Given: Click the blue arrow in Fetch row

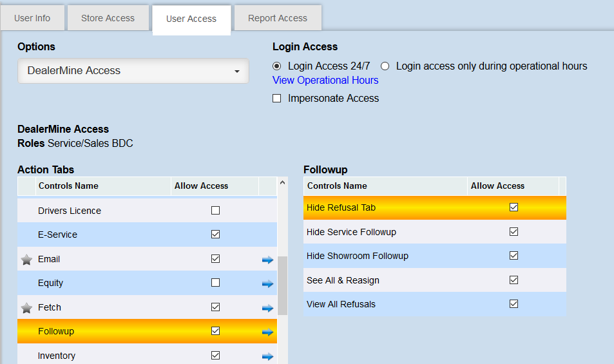Looking at the screenshot, I should tap(267, 308).
